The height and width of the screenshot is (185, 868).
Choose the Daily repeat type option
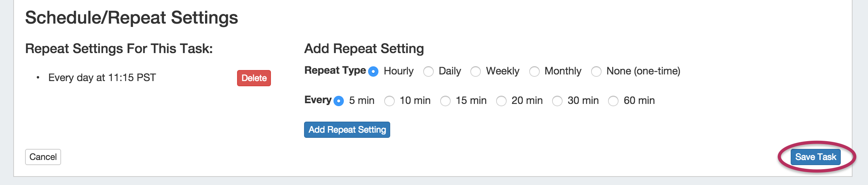pyautogui.click(x=428, y=71)
